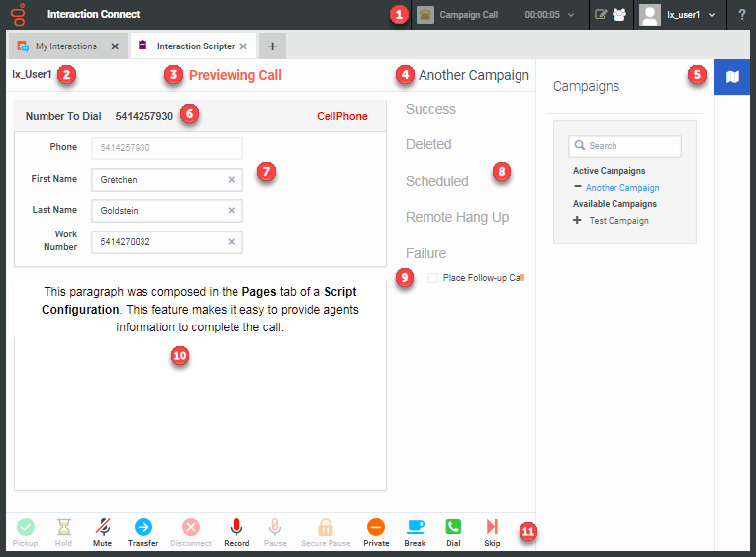Add a new view tab with plus
This screenshot has width=756, height=557.
point(272,46)
